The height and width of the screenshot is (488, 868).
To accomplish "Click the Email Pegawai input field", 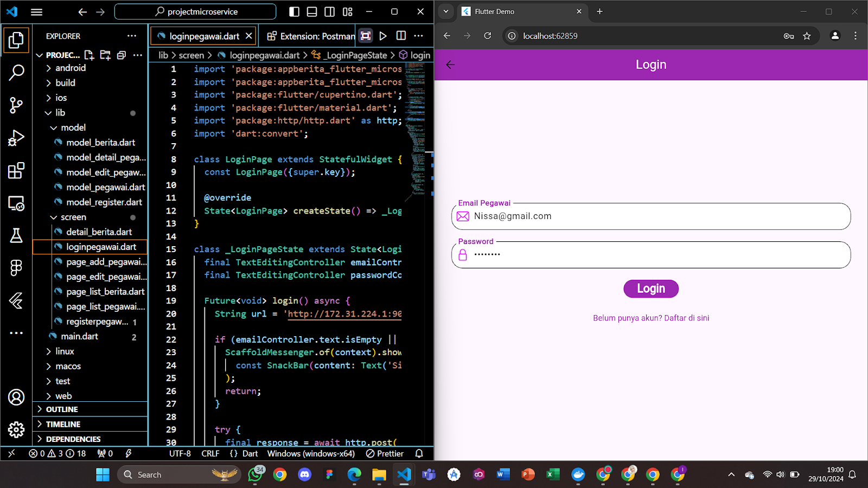I will (x=651, y=216).
